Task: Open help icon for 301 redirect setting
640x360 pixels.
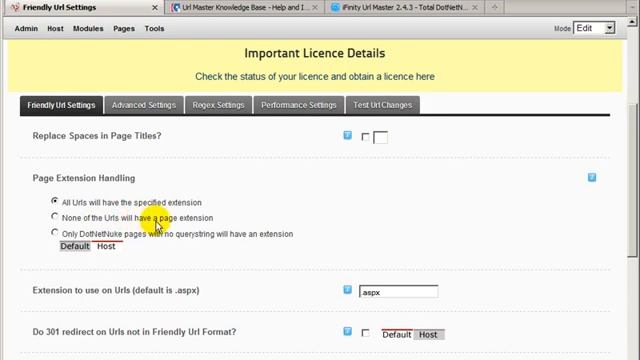Action: coord(347,331)
